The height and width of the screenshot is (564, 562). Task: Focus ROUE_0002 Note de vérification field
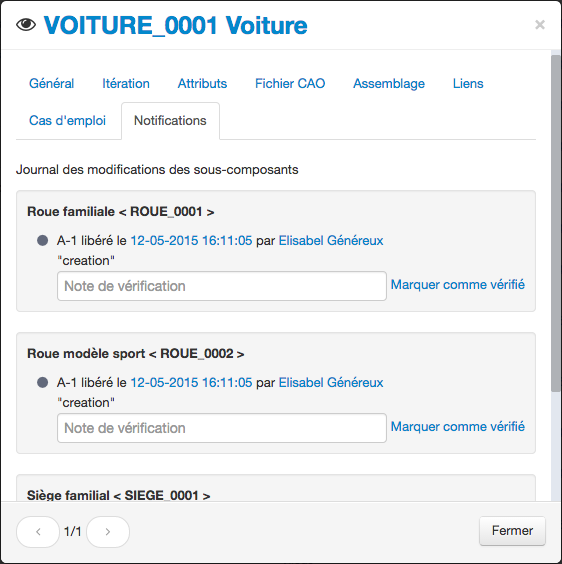(x=222, y=428)
